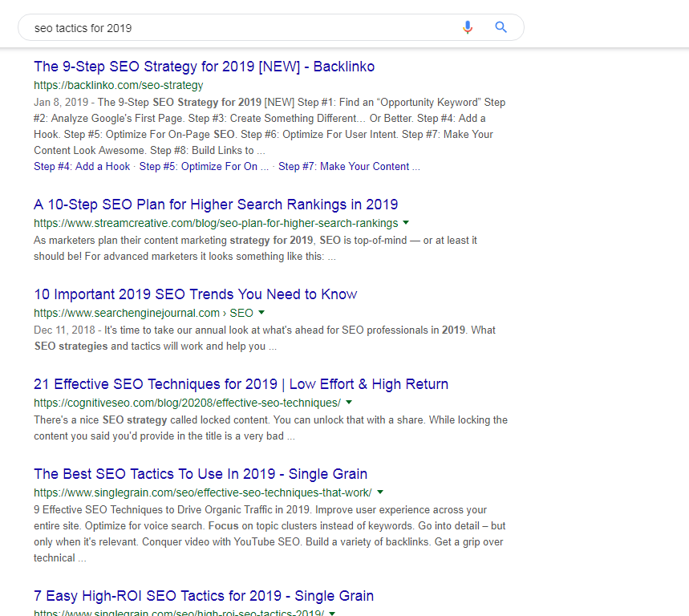Click snippet text 'As marketers plan their content marketing'
The height and width of the screenshot is (616, 689).
pyautogui.click(x=131, y=241)
